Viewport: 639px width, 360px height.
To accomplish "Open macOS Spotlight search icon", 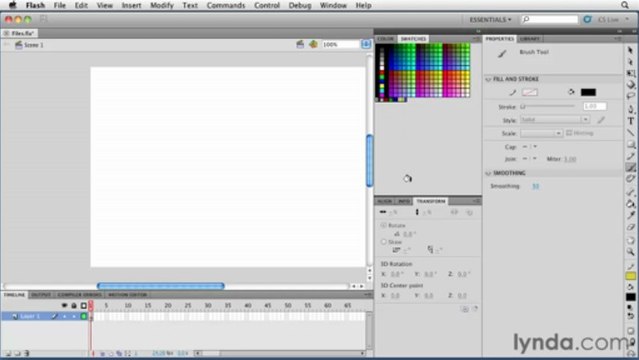I will coord(625,5).
